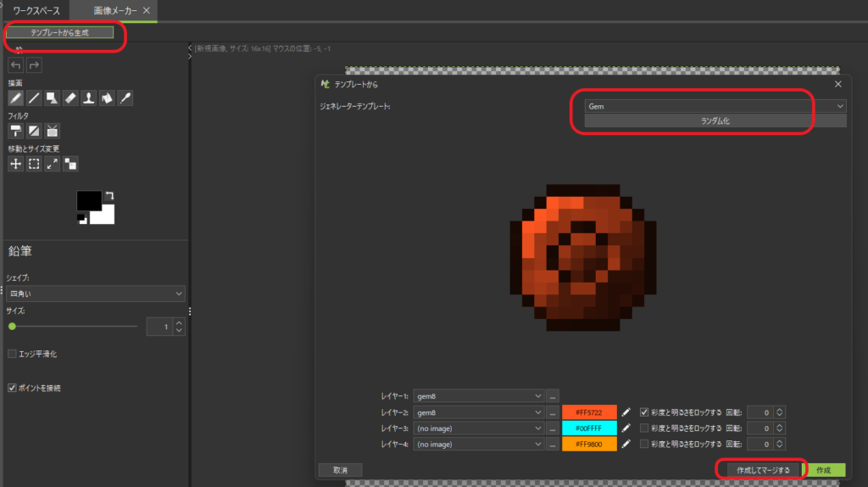
Task: Click the テンプレートから生成 button
Action: coord(59,32)
